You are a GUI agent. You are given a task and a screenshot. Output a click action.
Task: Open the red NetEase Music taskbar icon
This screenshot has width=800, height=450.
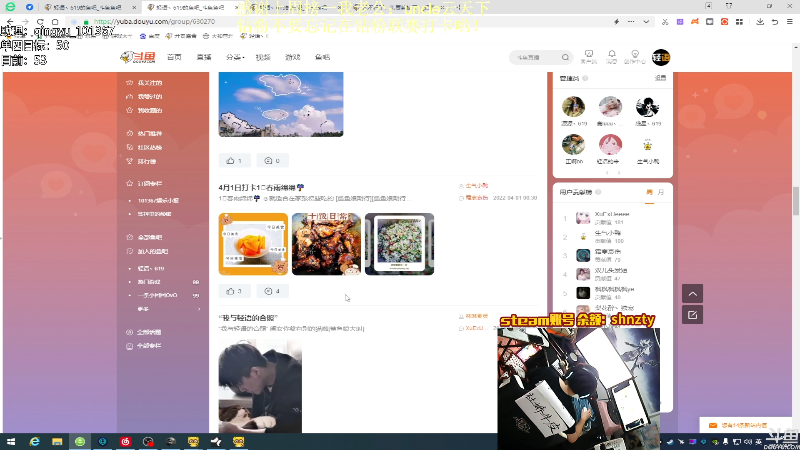(x=126, y=441)
